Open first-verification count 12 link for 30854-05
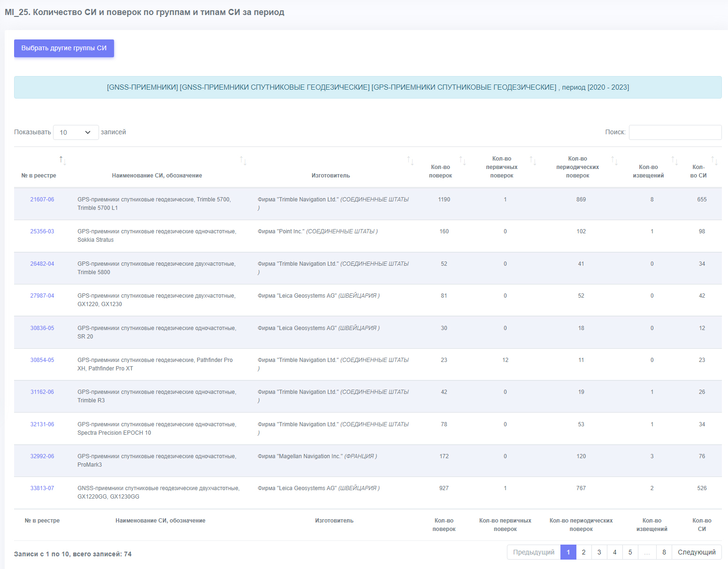This screenshot has width=728, height=569. coord(505,360)
